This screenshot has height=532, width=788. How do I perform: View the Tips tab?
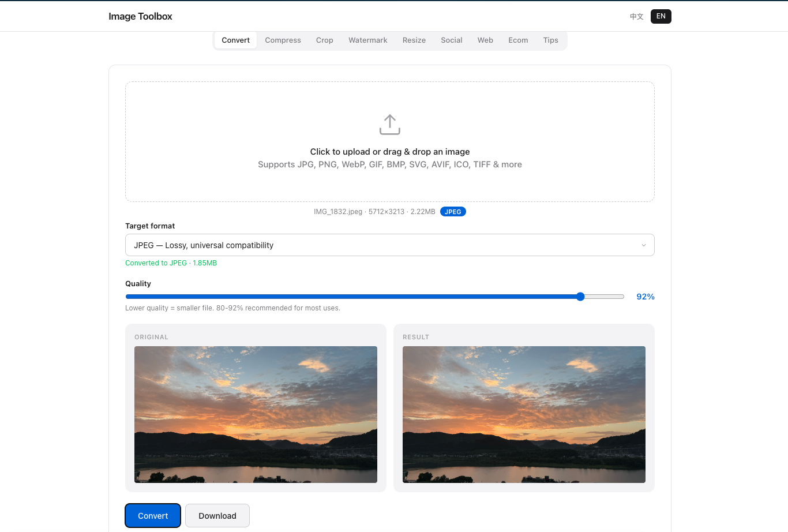[x=551, y=40]
